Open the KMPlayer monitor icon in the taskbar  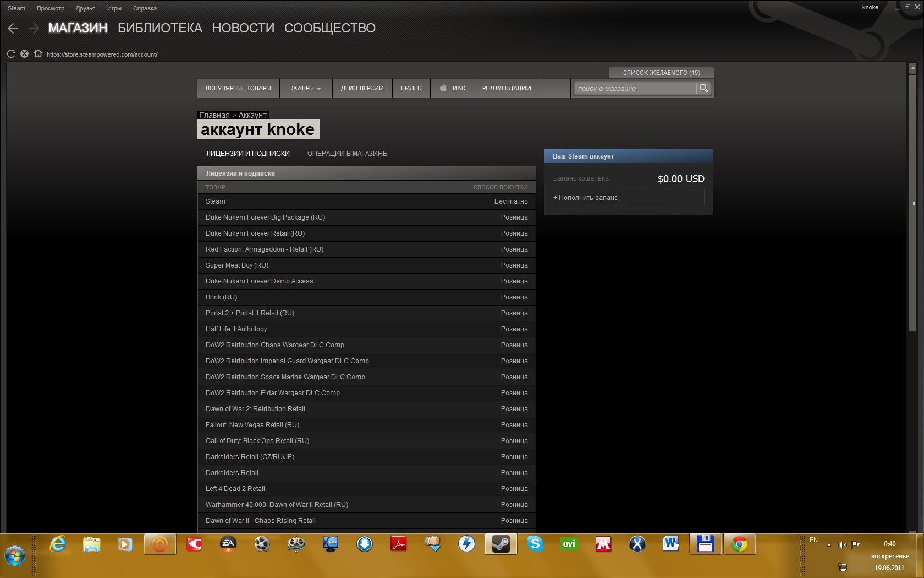pyautogui.click(x=330, y=544)
